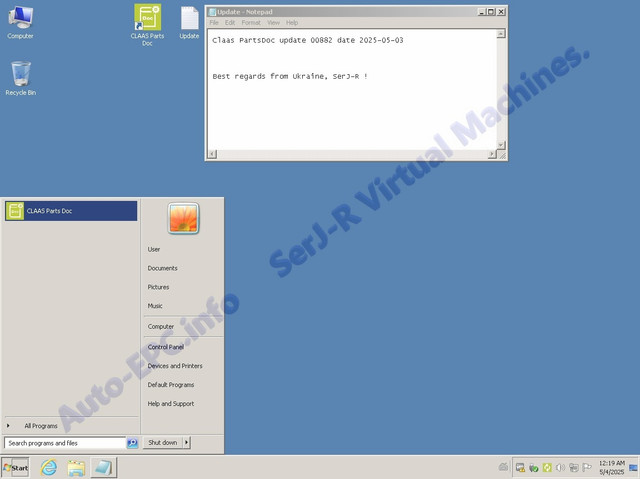This screenshot has height=479, width=640.
Task: Select the CLAAS Parts Doc desktop shortcut
Action: [x=147, y=25]
